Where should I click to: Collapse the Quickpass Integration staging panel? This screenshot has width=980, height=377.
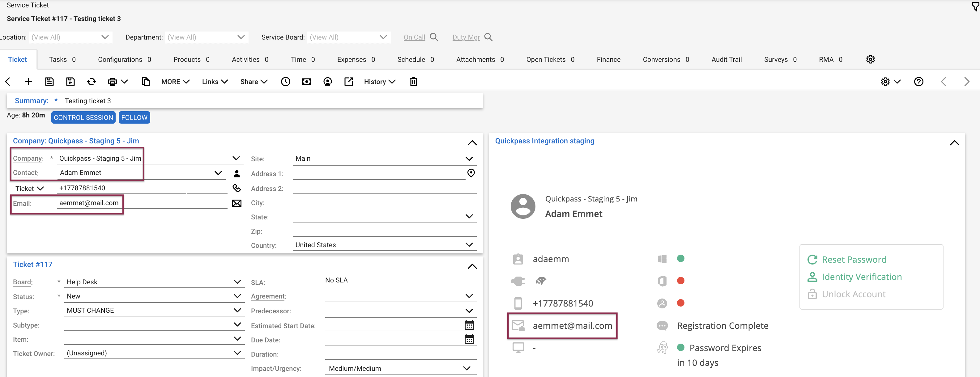click(955, 143)
